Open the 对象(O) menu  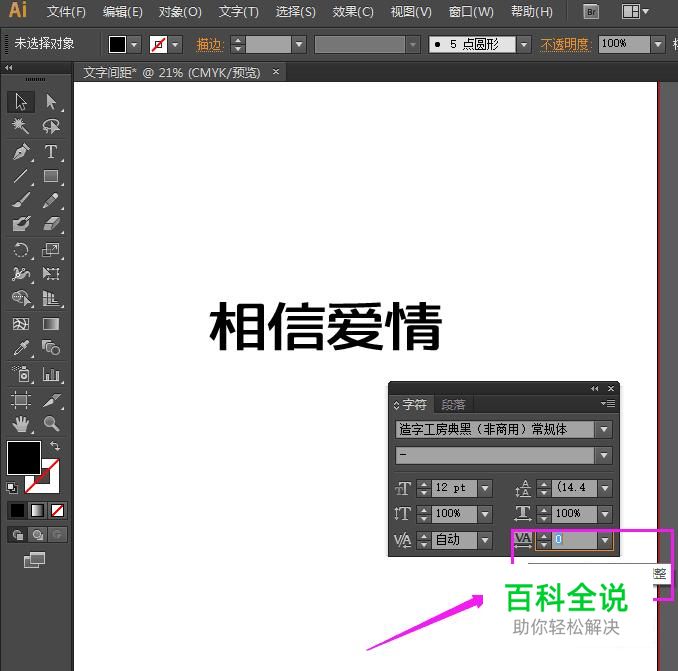tap(180, 12)
